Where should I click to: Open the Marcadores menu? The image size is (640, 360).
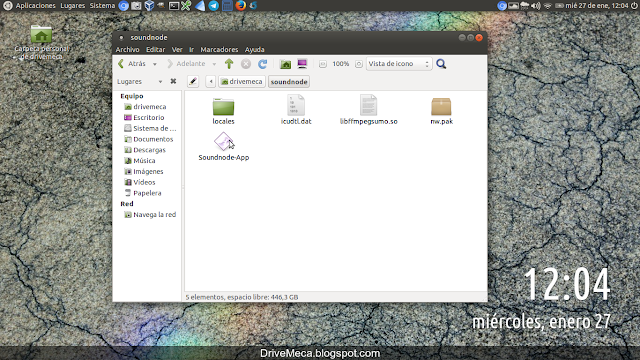click(x=219, y=49)
